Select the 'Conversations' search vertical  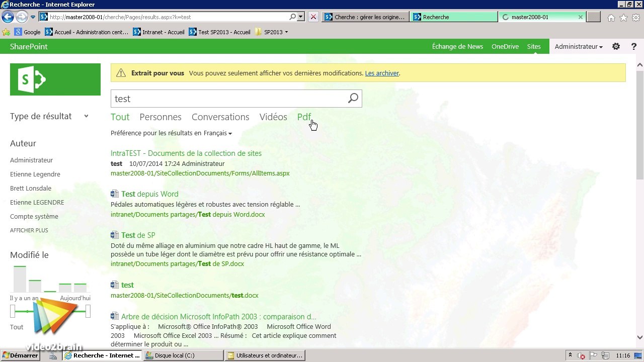220,117
